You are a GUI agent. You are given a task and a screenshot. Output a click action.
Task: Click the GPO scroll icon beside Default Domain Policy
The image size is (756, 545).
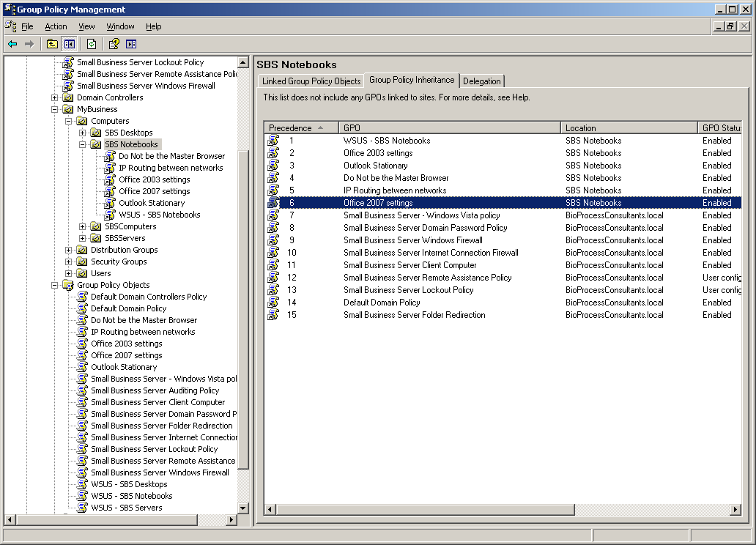82,308
